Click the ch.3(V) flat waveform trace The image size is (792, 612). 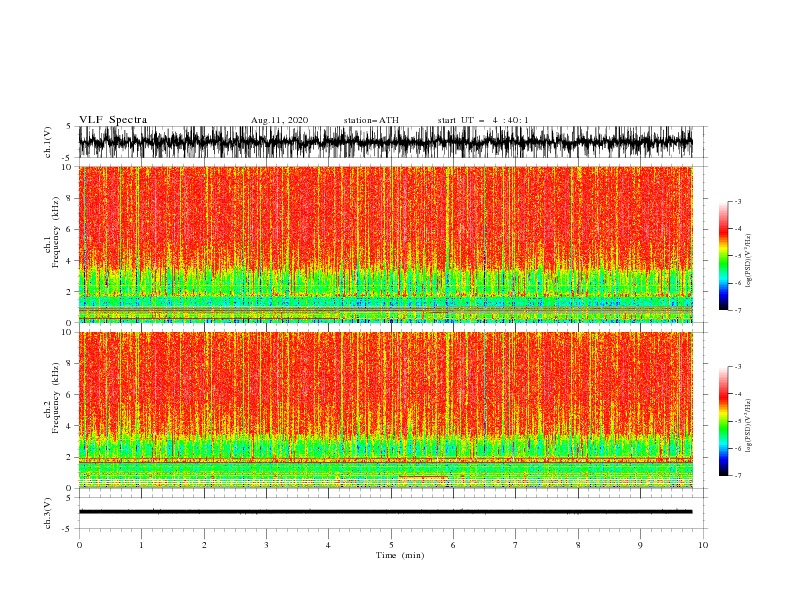point(385,512)
